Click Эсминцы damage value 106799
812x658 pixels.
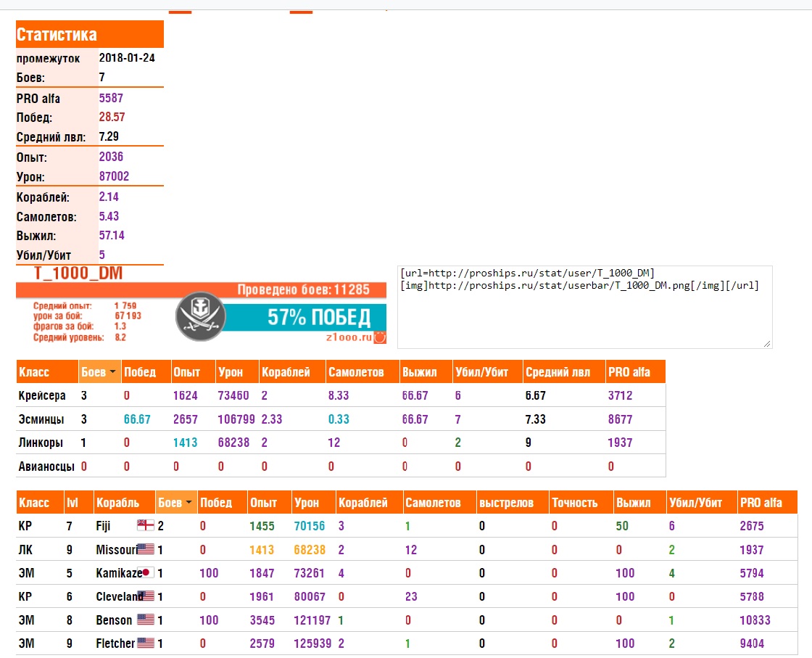pos(236,419)
